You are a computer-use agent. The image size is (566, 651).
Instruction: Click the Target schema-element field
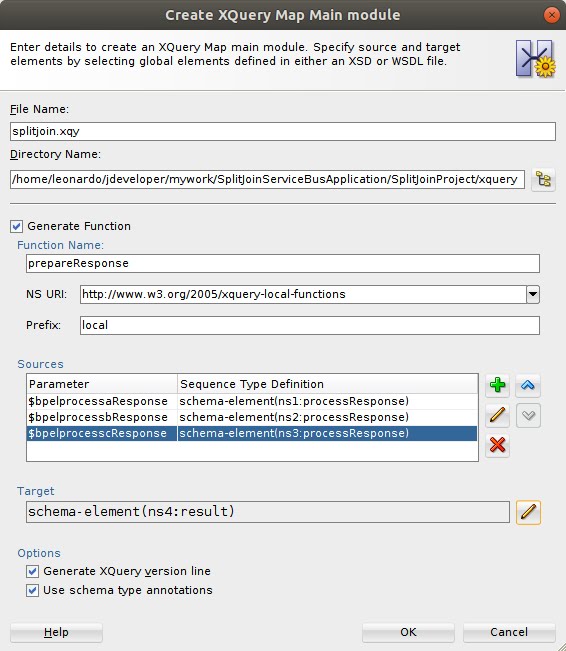tap(268, 512)
